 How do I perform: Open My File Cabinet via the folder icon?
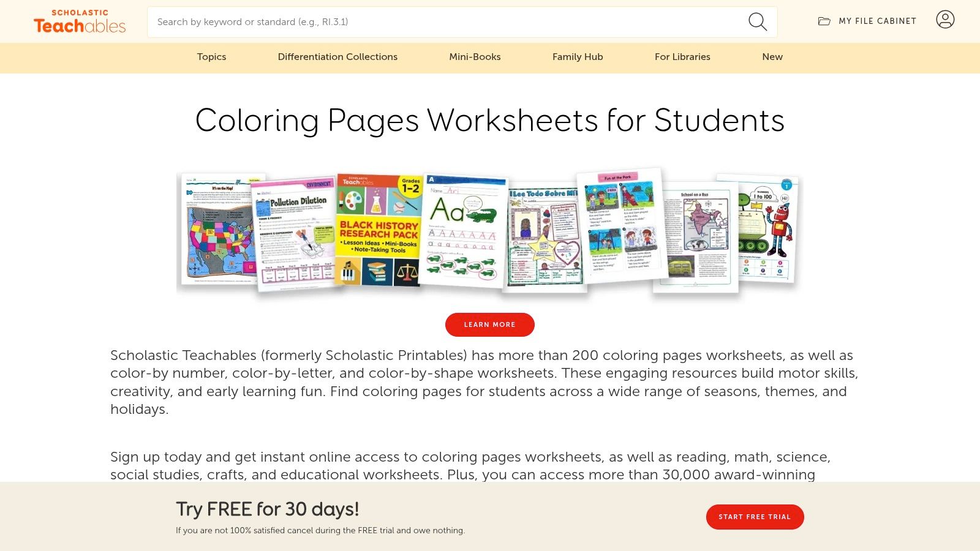point(824,20)
